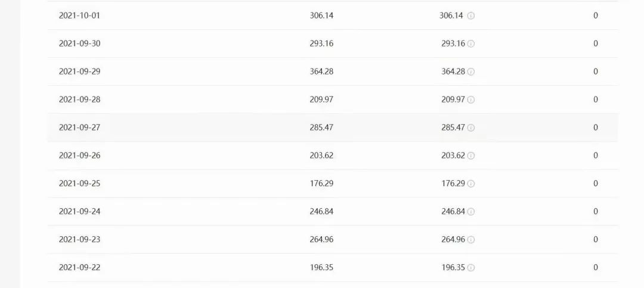This screenshot has width=644, height=288.
Task: Select the 2021-09-27 row date
Action: [x=79, y=128]
